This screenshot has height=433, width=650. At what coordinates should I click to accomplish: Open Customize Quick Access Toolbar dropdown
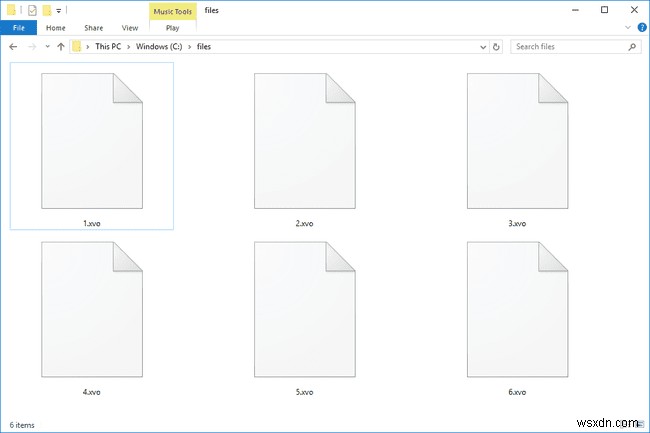pyautogui.click(x=59, y=10)
